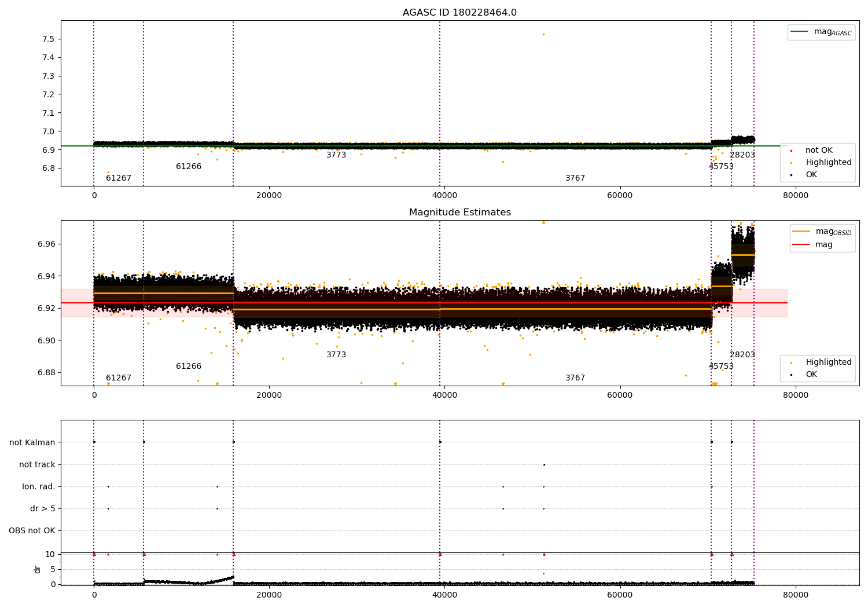Click OBSID label 28203 in the top plot

coord(742,155)
